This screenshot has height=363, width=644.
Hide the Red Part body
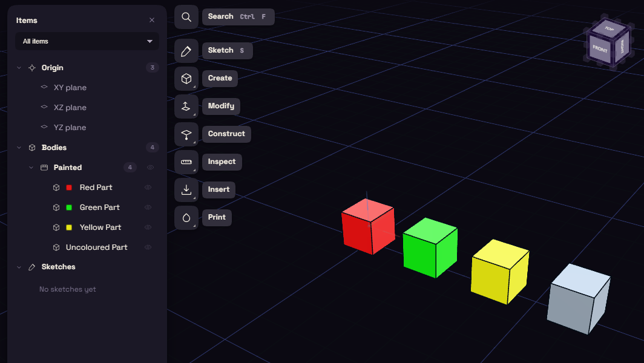[x=148, y=188]
